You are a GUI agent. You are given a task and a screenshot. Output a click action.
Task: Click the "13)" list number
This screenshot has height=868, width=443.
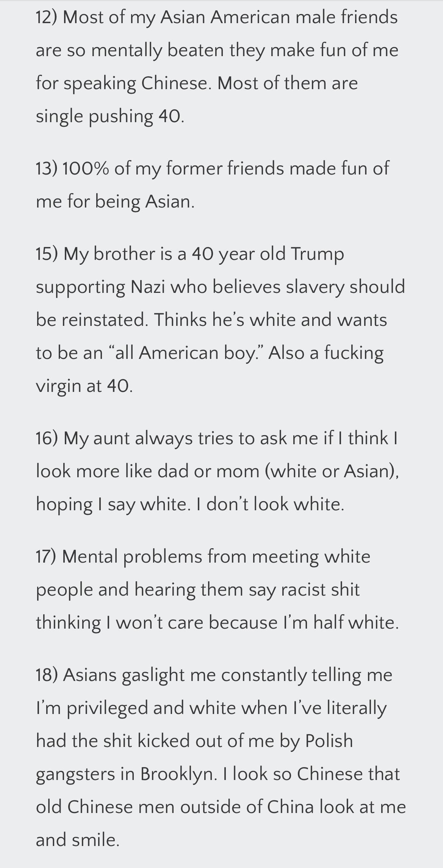(47, 168)
